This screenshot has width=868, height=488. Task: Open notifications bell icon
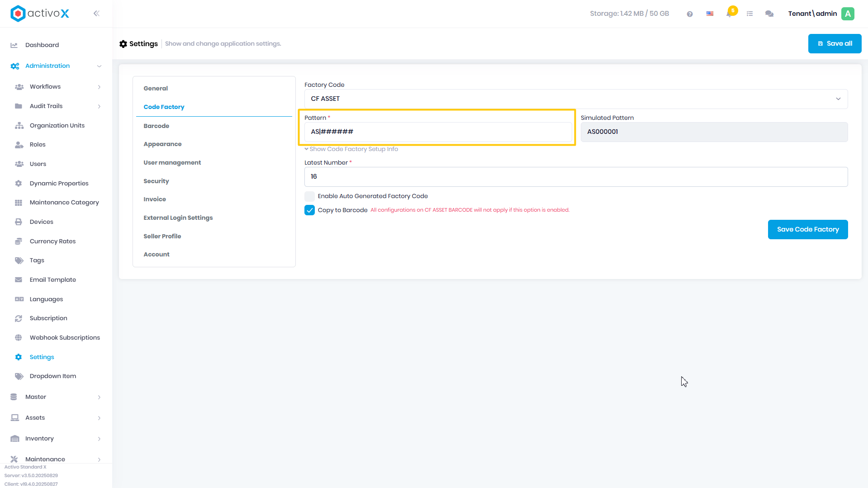pyautogui.click(x=729, y=14)
